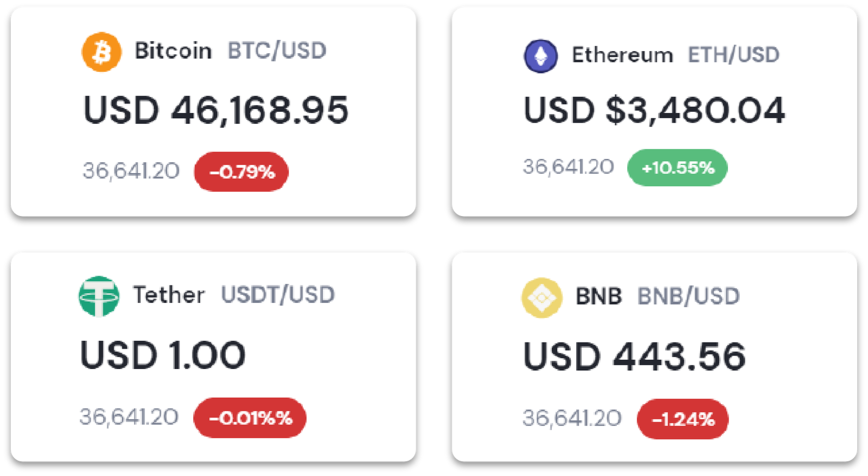Screen dimensions: 868x476
Task: Open the USDT/USD trading pair label
Action: pyautogui.click(x=278, y=295)
